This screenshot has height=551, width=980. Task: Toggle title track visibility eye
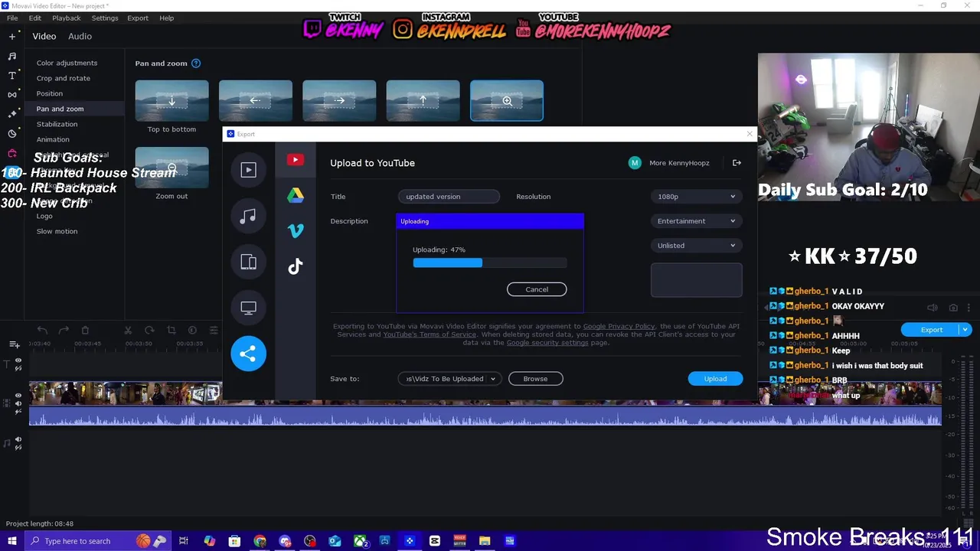coord(18,361)
